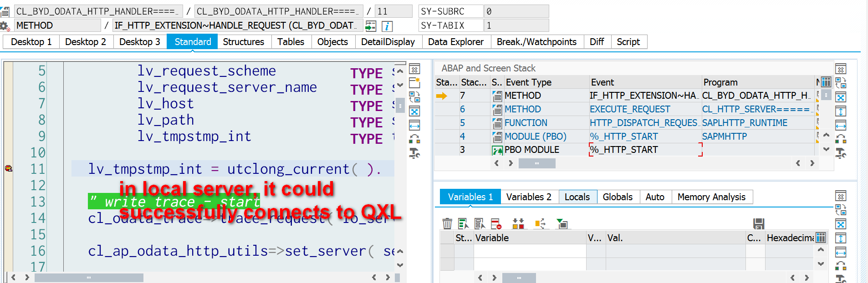The height and width of the screenshot is (283, 868).
Task: Click the stack table horizontal scrollbar thumb
Action: (537, 163)
